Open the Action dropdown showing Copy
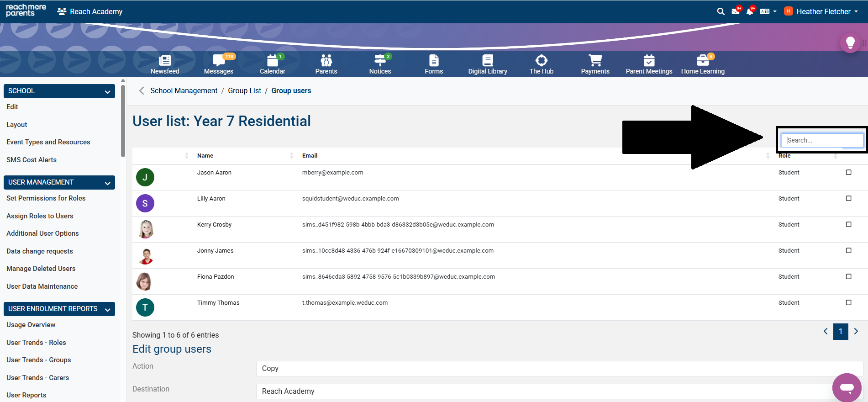The image size is (868, 402). pos(559,368)
